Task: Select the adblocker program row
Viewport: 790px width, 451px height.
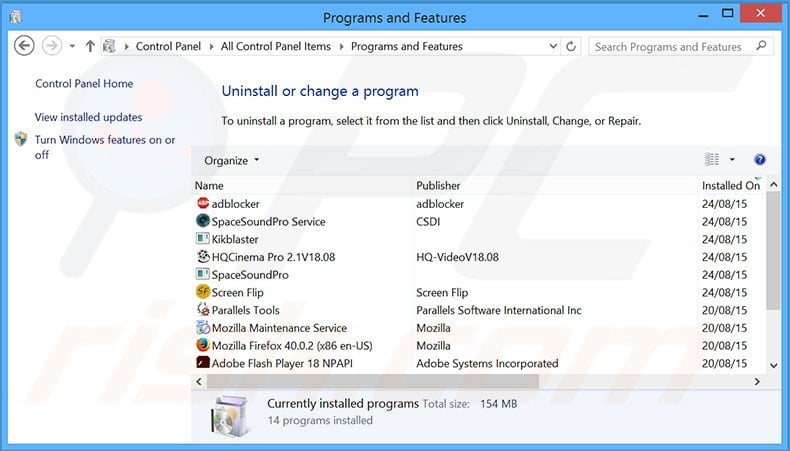Action: [479, 204]
